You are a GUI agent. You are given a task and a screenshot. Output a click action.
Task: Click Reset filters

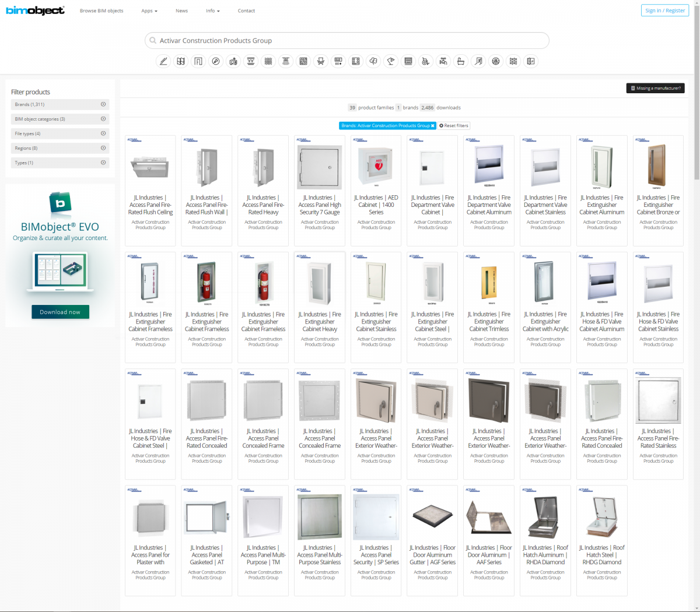454,125
